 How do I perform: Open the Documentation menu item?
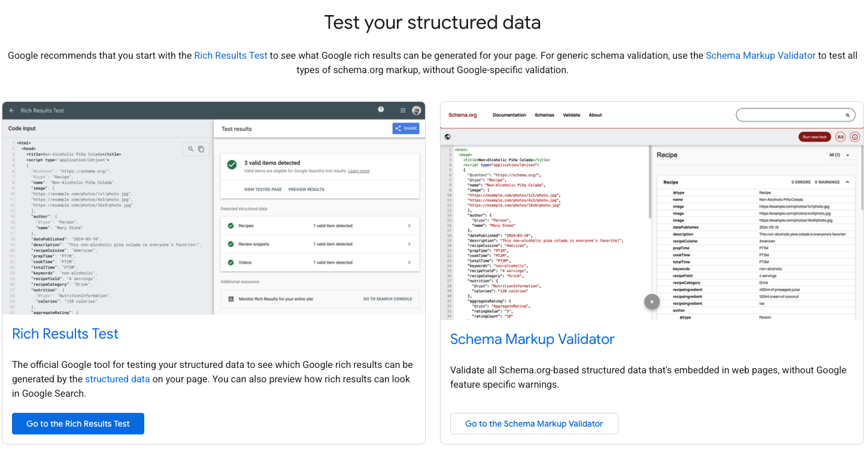click(x=509, y=115)
